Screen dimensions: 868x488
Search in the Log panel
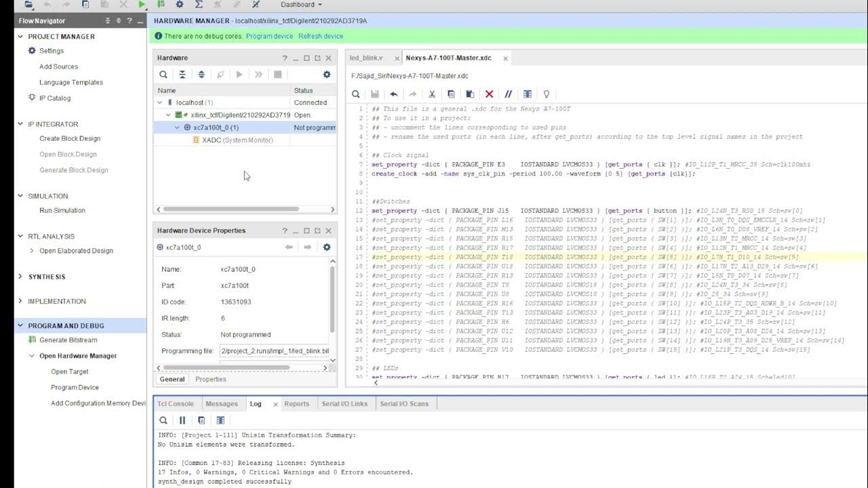[163, 420]
